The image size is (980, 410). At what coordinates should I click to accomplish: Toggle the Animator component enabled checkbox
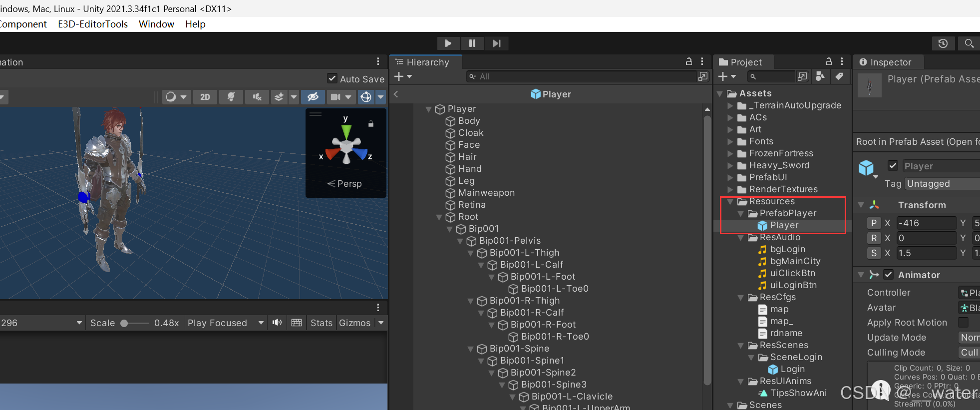(888, 275)
